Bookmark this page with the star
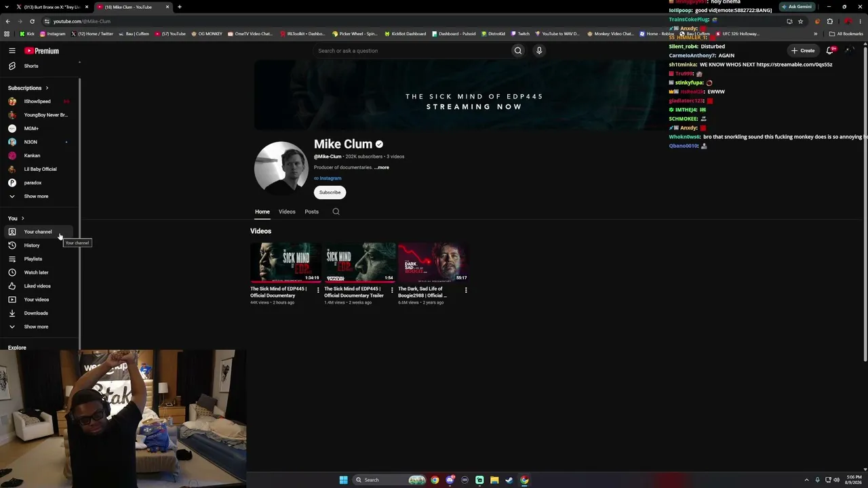The width and height of the screenshot is (868, 488). tap(800, 21)
